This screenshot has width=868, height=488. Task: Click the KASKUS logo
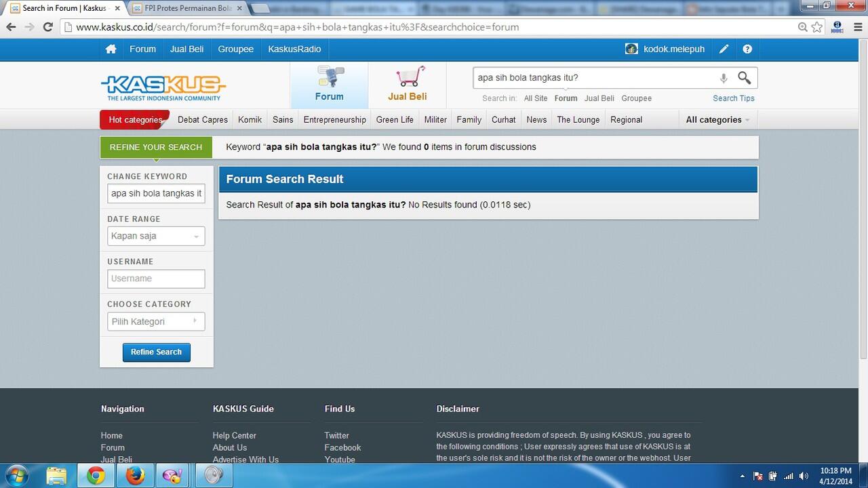163,87
